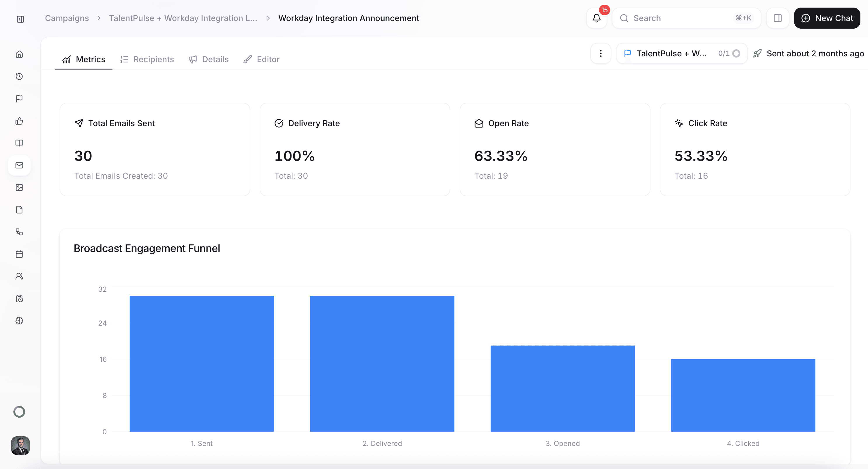Image resolution: width=868 pixels, height=469 pixels.
Task: Go to Campaigns breadcrumb link
Action: tap(67, 18)
